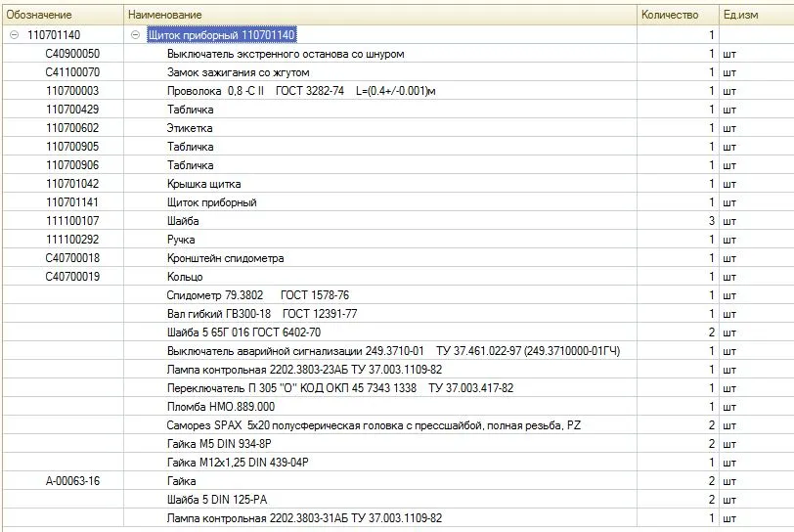Select Гайка М5 DIN 934-8Р row
794x532 pixels.
coord(219,444)
